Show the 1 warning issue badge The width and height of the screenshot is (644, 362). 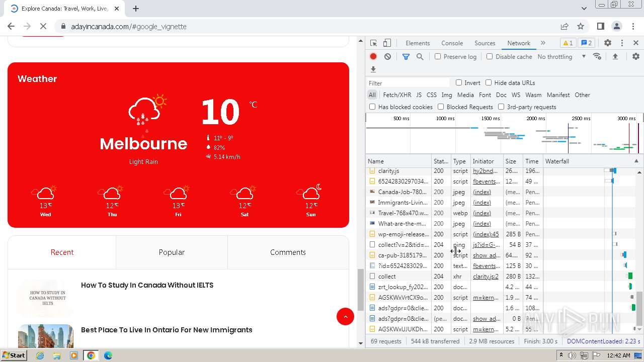(568, 43)
